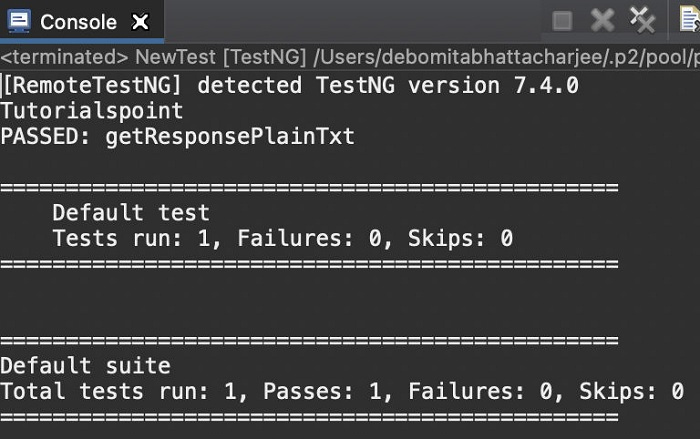The image size is (700, 439).
Task: Select the Console tab label
Action: [x=78, y=21]
